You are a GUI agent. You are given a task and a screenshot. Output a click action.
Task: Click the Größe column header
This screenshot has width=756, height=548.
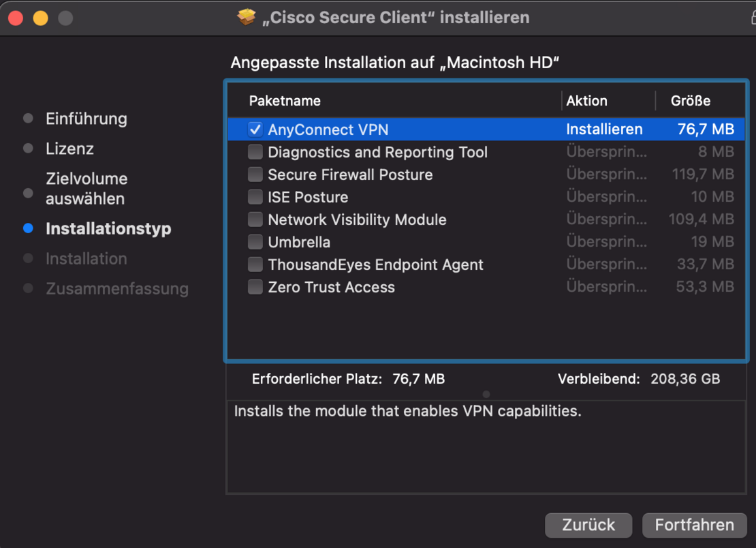(x=690, y=101)
